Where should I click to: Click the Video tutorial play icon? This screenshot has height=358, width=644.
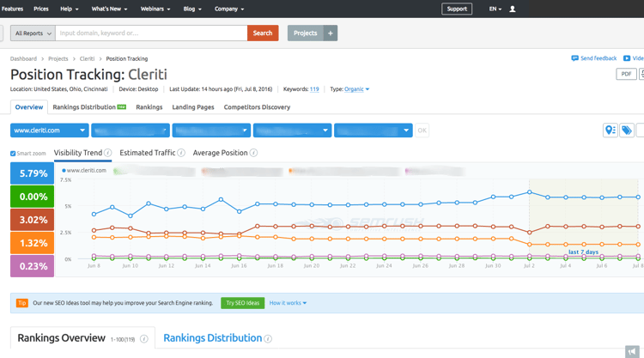coord(627,58)
